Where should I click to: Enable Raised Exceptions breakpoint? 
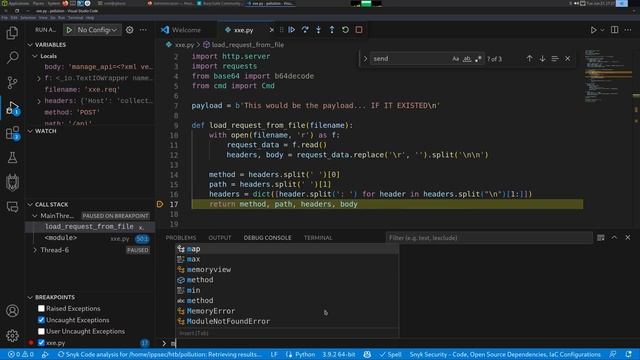[x=41, y=309]
